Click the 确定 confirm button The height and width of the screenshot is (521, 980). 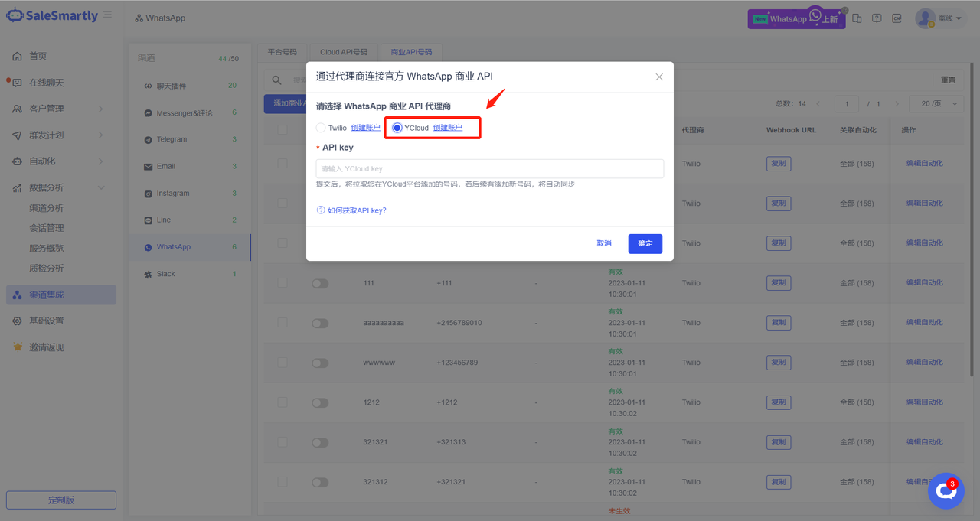[x=645, y=243]
